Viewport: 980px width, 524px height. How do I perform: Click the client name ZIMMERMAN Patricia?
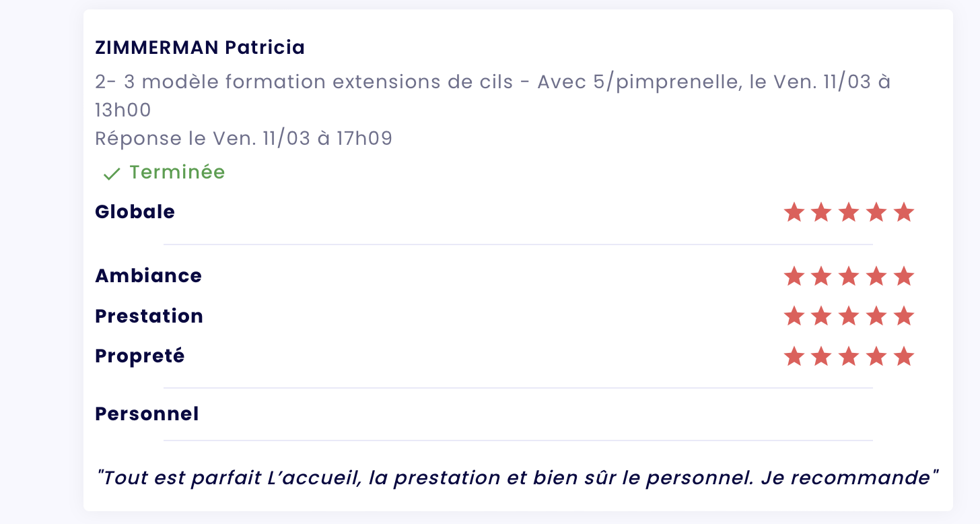point(200,48)
